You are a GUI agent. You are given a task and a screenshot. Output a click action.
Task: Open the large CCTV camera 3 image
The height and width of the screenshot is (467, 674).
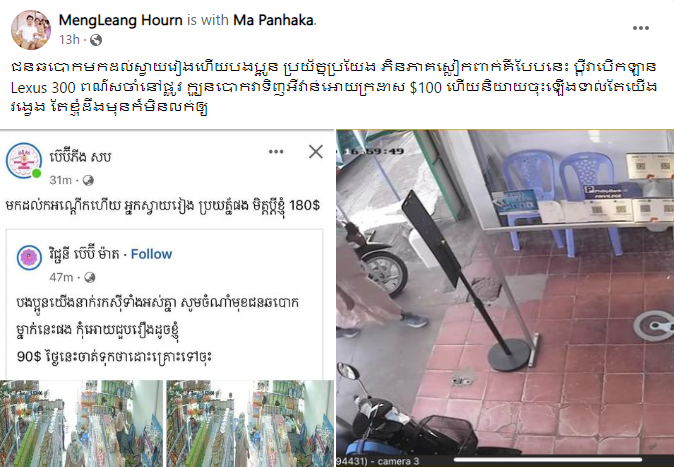tap(505, 298)
